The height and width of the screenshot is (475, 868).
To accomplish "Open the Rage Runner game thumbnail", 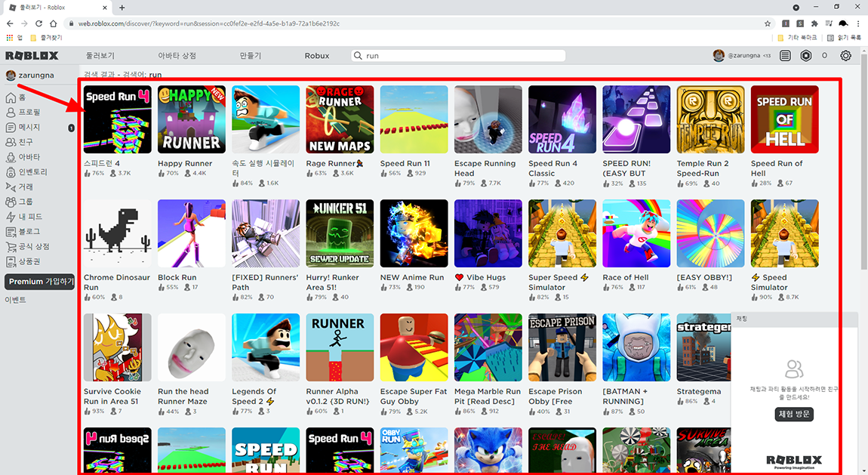I will (x=340, y=119).
